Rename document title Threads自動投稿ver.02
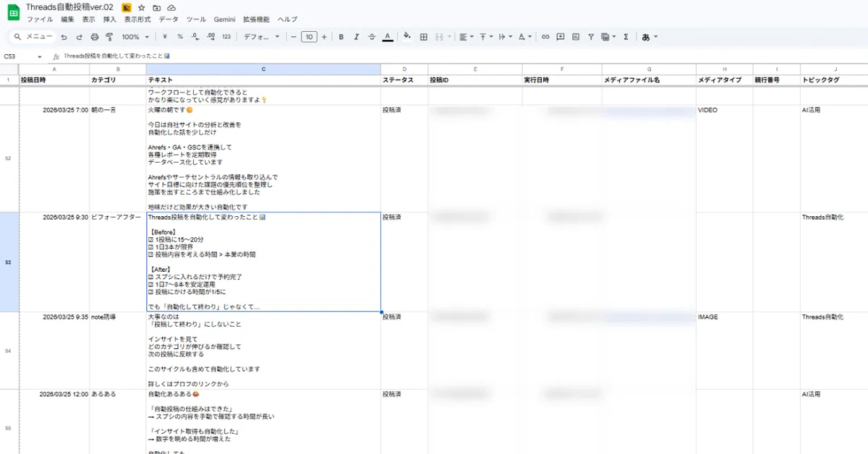 (69, 7)
